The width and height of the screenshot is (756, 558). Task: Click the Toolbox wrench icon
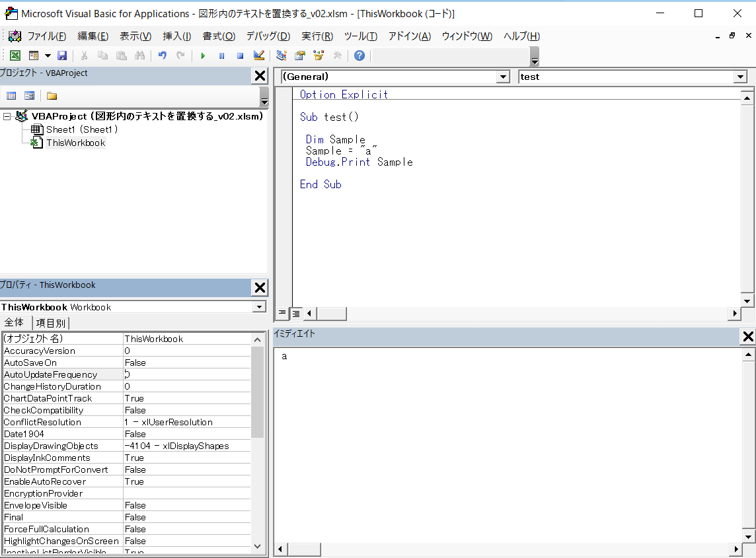click(338, 55)
